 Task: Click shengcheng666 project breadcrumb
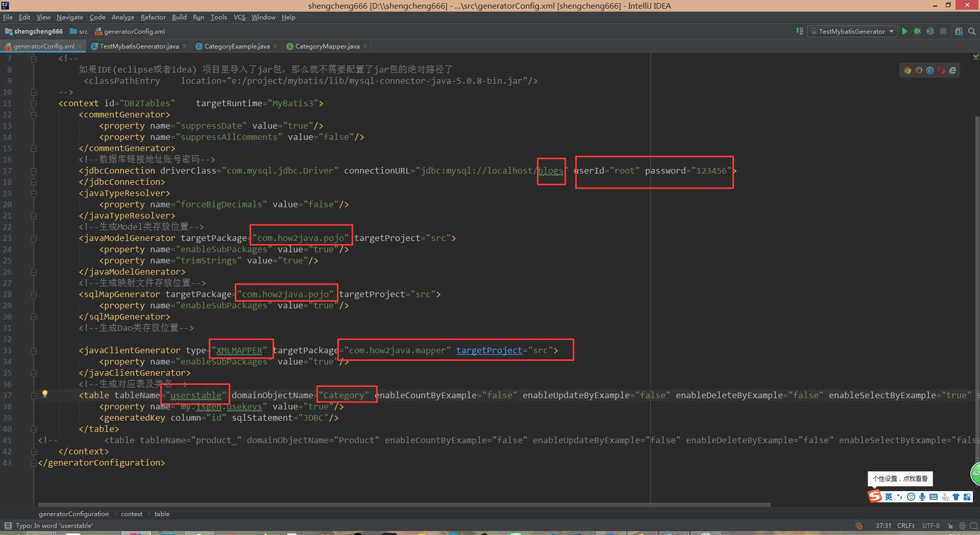(x=34, y=31)
